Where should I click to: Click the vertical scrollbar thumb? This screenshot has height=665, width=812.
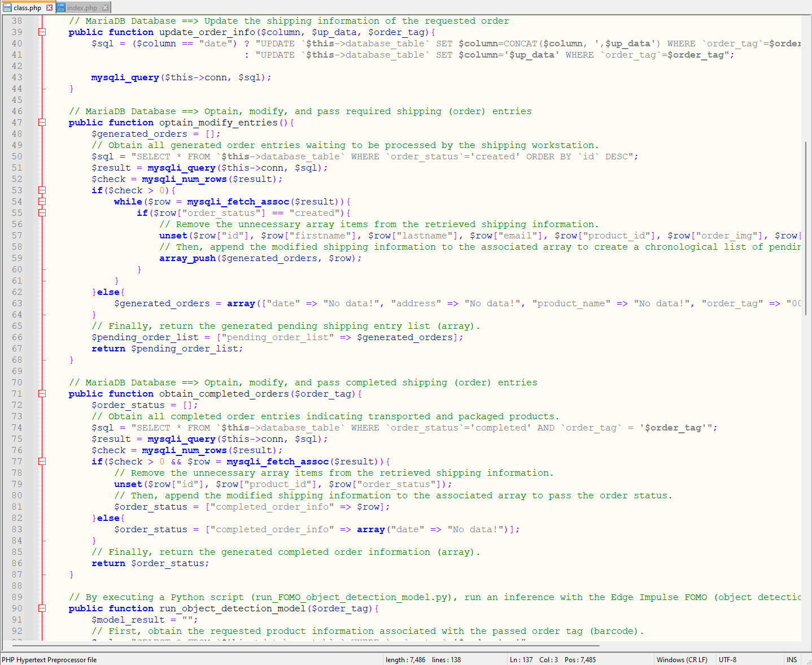click(806, 228)
